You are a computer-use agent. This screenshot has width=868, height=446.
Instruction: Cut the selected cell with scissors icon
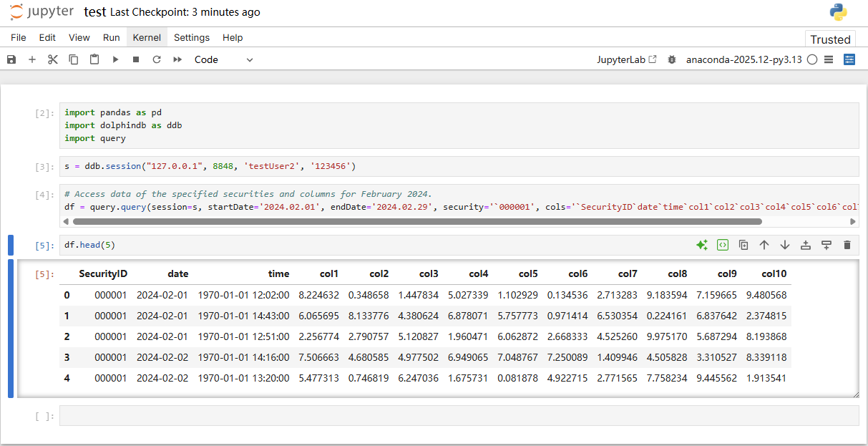52,59
